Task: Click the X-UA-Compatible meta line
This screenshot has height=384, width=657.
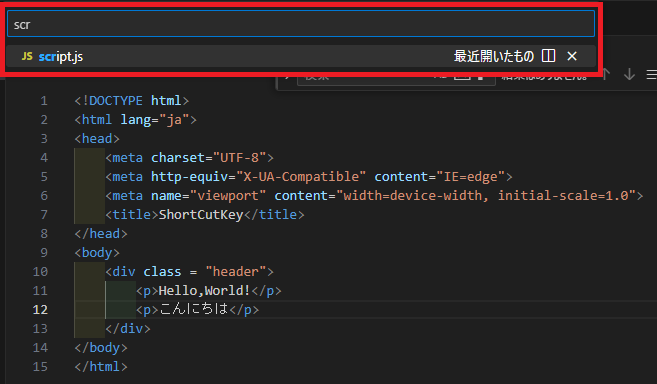Action: pyautogui.click(x=309, y=176)
